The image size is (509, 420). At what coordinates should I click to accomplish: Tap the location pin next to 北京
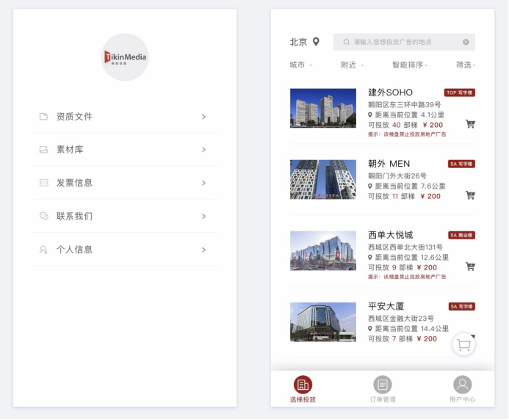point(316,42)
